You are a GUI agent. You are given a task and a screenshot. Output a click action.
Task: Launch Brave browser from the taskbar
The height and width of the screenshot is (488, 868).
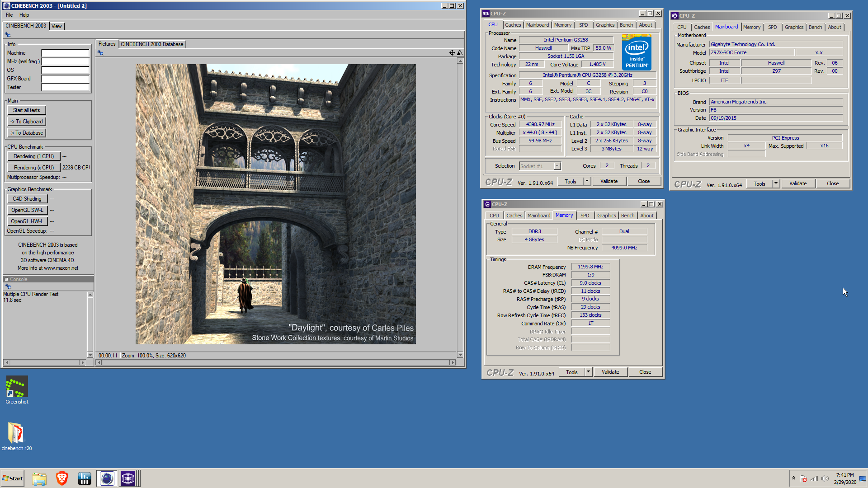point(62,479)
